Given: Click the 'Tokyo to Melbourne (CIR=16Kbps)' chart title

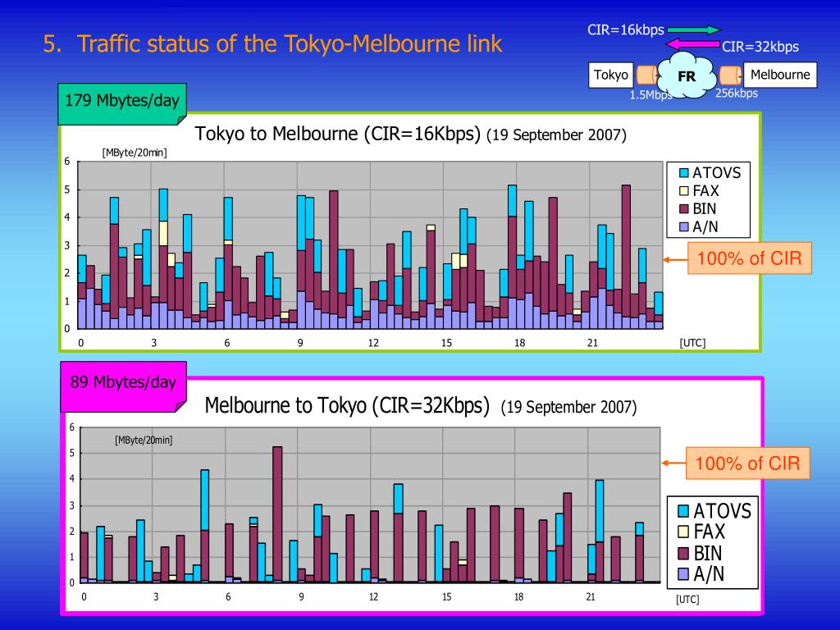Looking at the screenshot, I should (x=337, y=134).
